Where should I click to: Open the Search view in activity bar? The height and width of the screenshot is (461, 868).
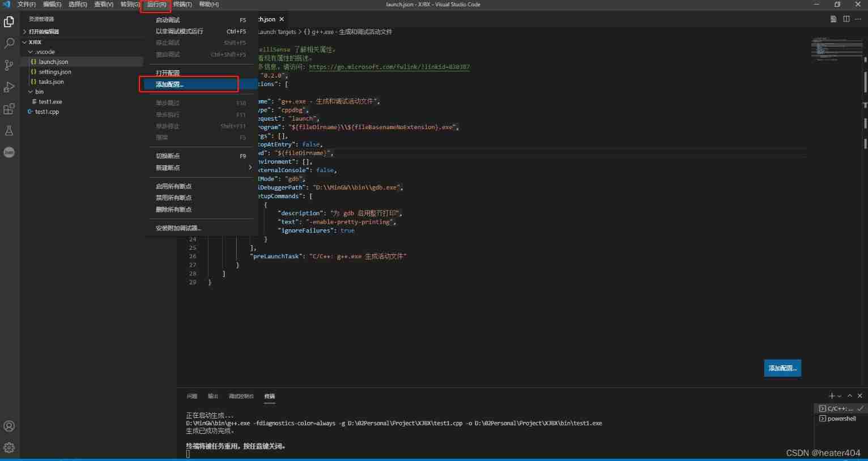9,44
